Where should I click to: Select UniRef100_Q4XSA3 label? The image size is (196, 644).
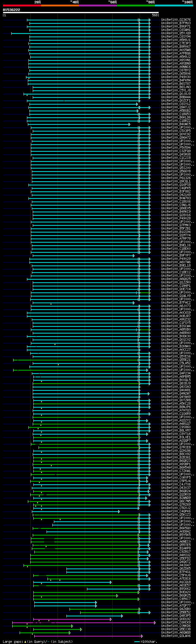tap(176, 387)
